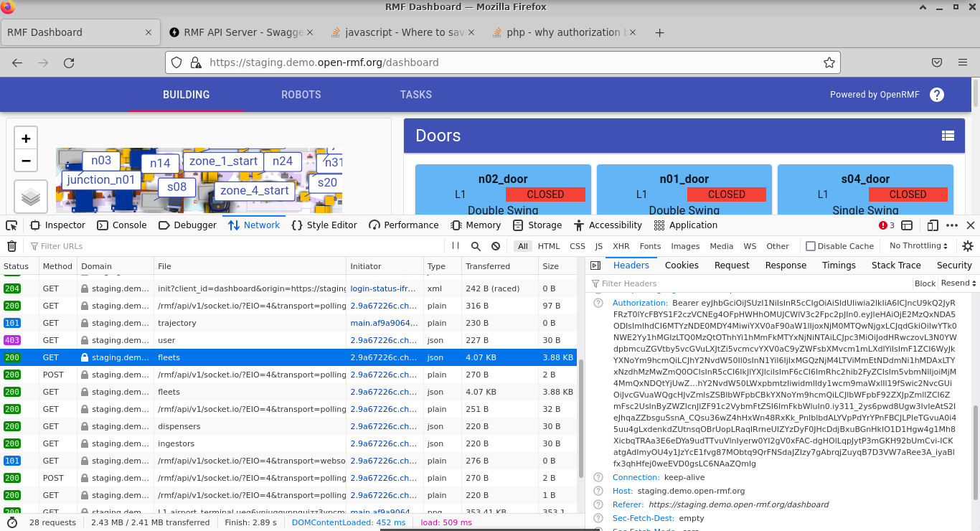Toggle Responsive Design Mode icon
Viewport: 980px width, 531px height.
932,225
